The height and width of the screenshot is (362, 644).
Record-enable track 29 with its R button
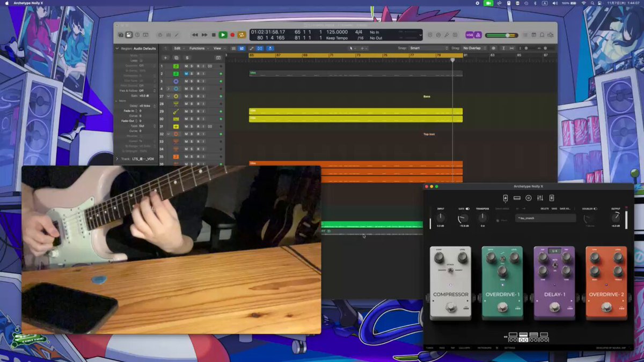(x=198, y=112)
